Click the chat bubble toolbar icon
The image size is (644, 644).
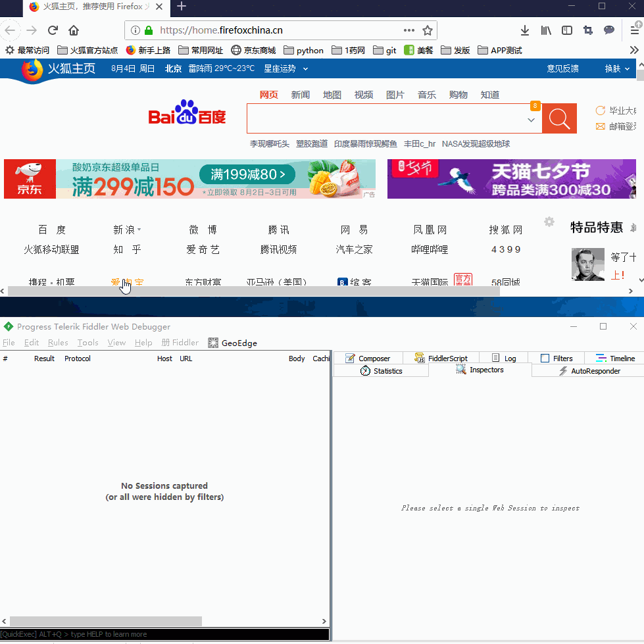pyautogui.click(x=608, y=30)
